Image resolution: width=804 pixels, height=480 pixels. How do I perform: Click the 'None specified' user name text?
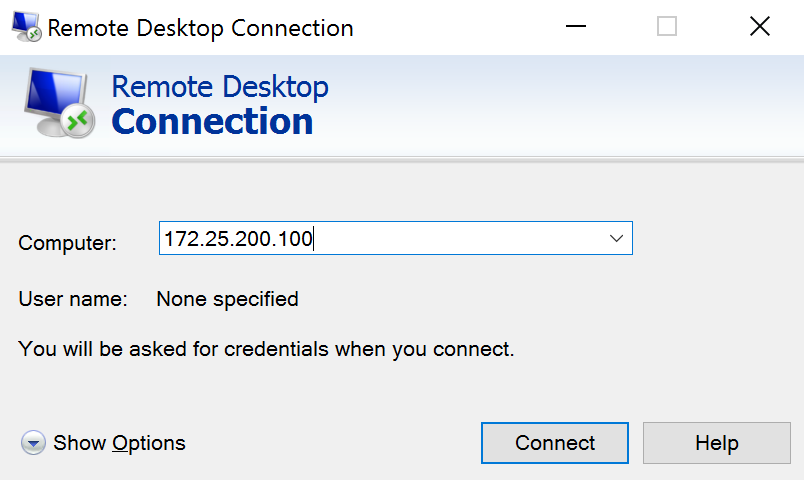tap(227, 299)
